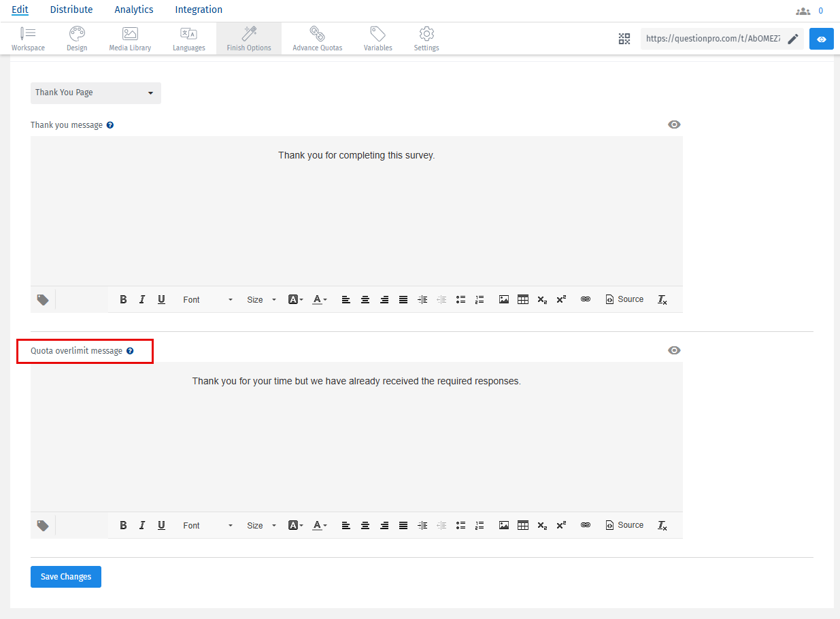Open the Variables tool
840x619 pixels.
click(377, 39)
